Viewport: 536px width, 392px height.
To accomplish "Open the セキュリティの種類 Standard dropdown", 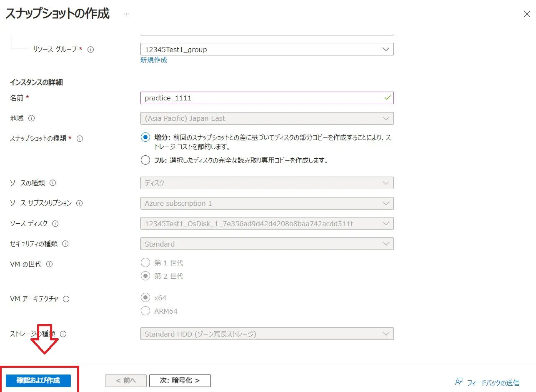I will 267,244.
